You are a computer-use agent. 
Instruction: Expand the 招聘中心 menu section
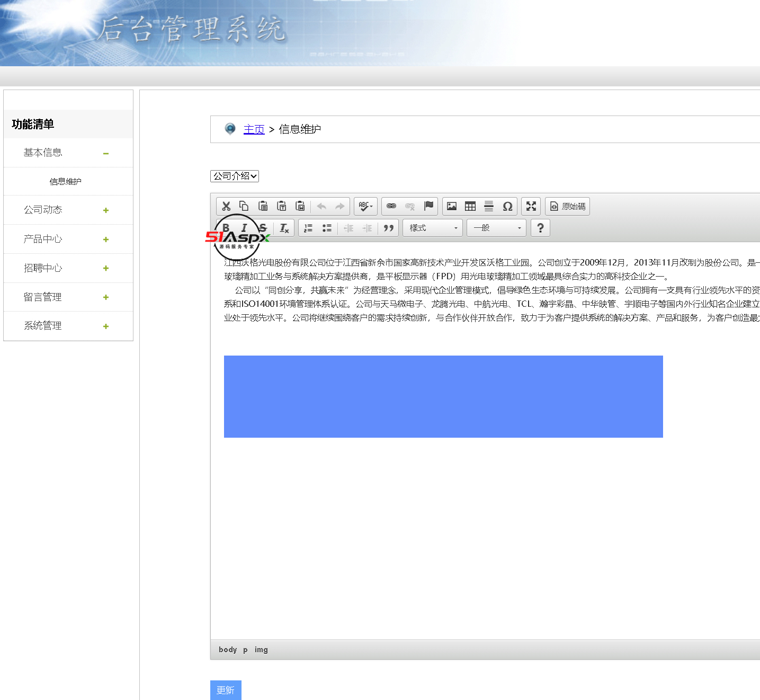68,268
